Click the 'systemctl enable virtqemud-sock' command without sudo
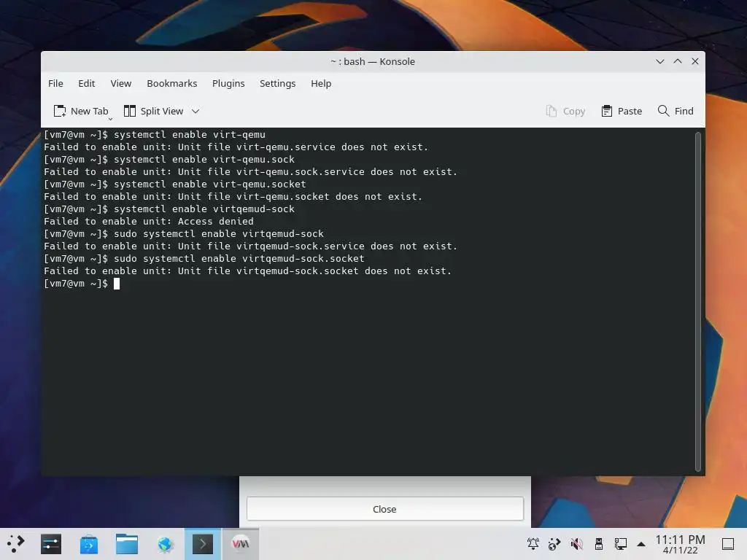Screen dimensions: 747x560 pos(204,209)
